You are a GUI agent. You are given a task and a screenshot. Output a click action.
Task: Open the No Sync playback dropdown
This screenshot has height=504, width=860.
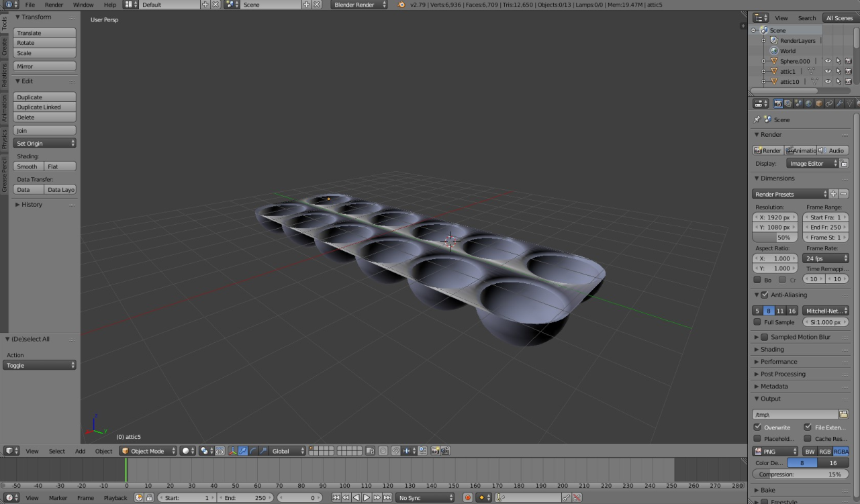(425, 498)
